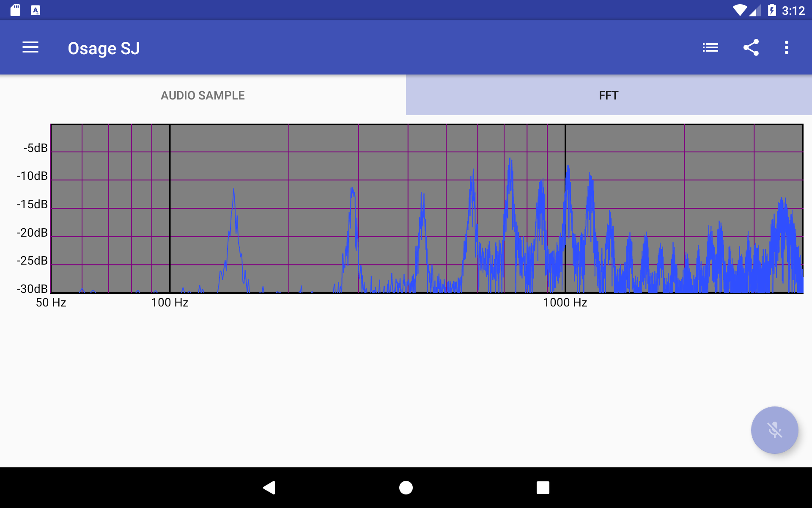Image resolution: width=812 pixels, height=508 pixels.
Task: Tap the 100 Hz axis label
Action: coord(170,302)
